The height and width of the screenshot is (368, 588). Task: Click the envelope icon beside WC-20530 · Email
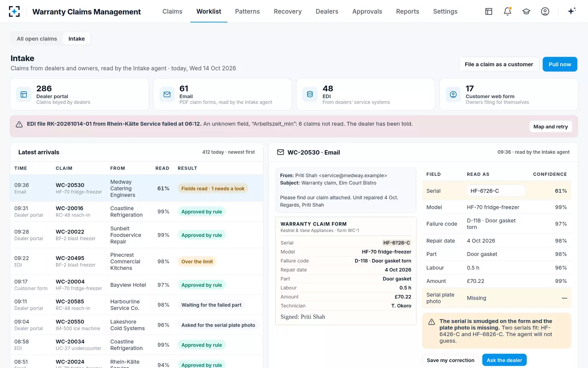click(281, 152)
